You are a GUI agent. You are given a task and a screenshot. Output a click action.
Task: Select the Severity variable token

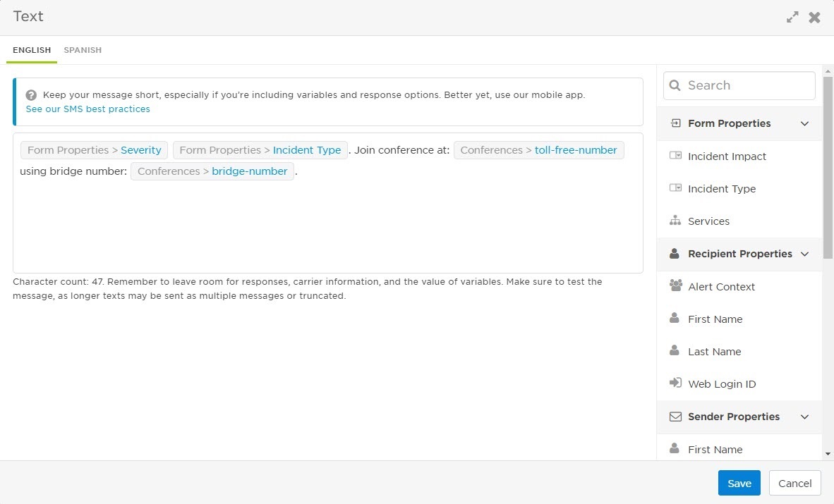coord(94,150)
